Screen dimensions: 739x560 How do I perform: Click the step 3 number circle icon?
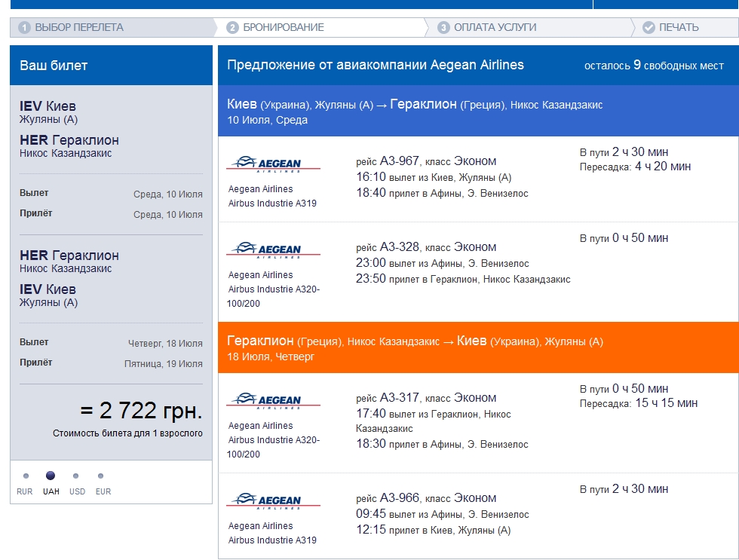[443, 28]
